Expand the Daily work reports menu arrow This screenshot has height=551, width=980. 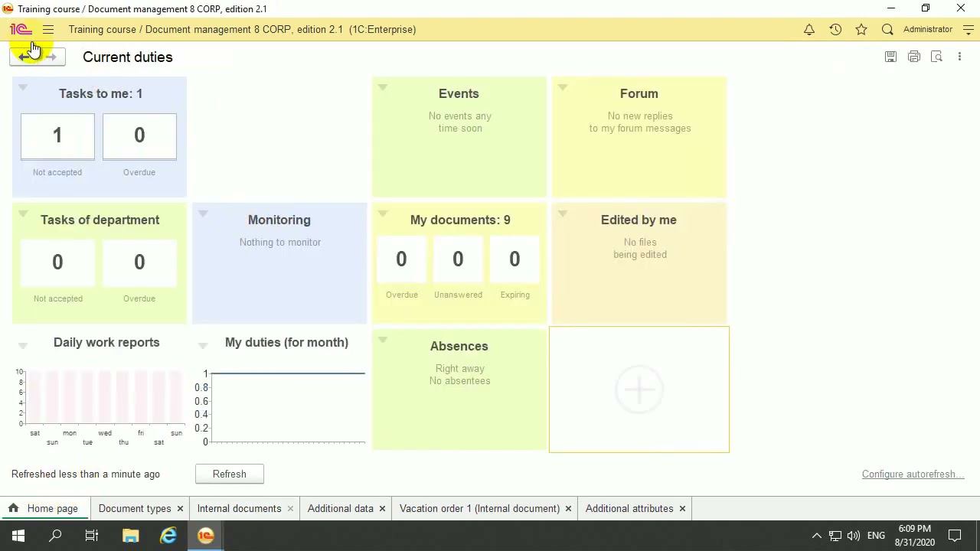23,346
